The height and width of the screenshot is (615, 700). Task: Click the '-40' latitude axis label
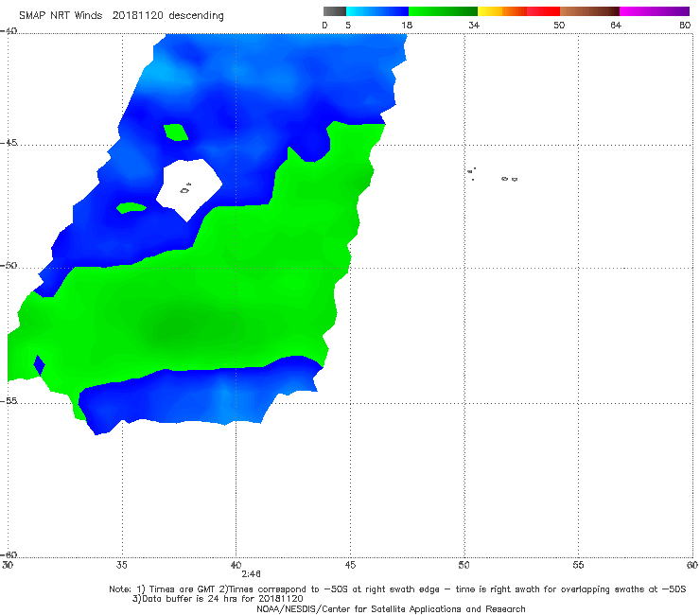click(x=9, y=30)
